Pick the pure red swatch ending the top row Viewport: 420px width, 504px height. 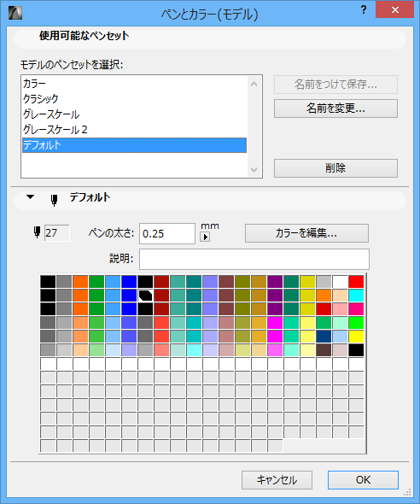(x=356, y=282)
